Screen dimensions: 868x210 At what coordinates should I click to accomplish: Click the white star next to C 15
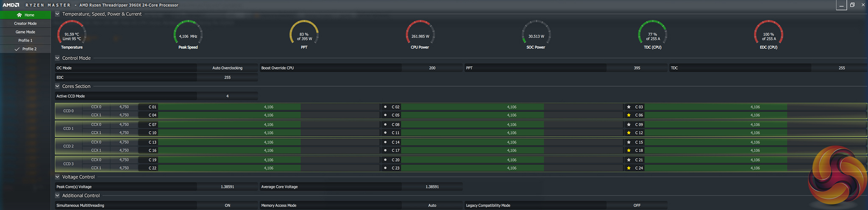tap(629, 142)
